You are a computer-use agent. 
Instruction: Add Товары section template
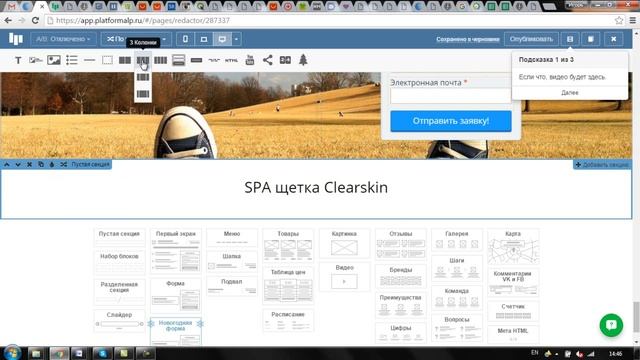click(x=288, y=245)
